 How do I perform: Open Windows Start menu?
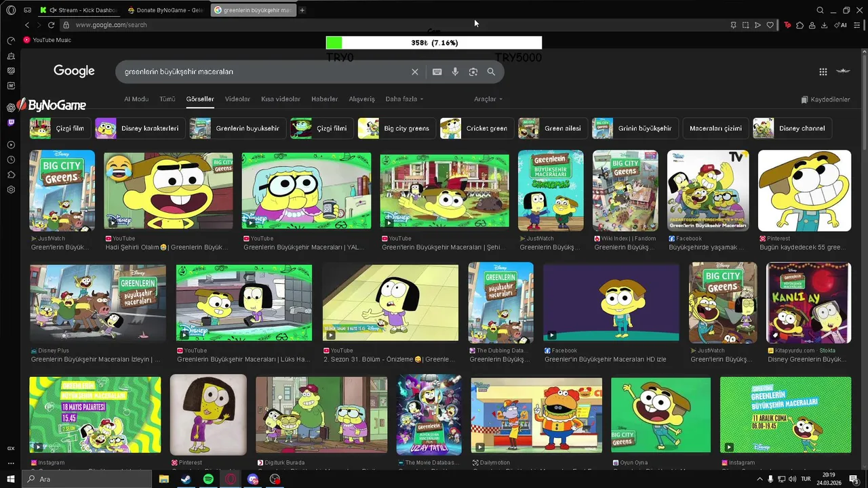point(10,479)
